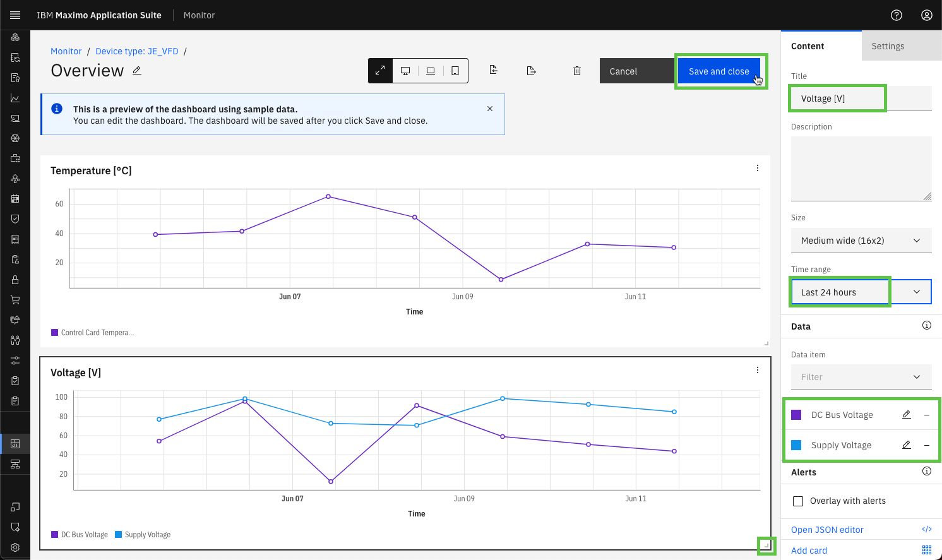This screenshot has height=560, width=942.
Task: Select the desktop monitor layout preview
Action: click(x=405, y=71)
